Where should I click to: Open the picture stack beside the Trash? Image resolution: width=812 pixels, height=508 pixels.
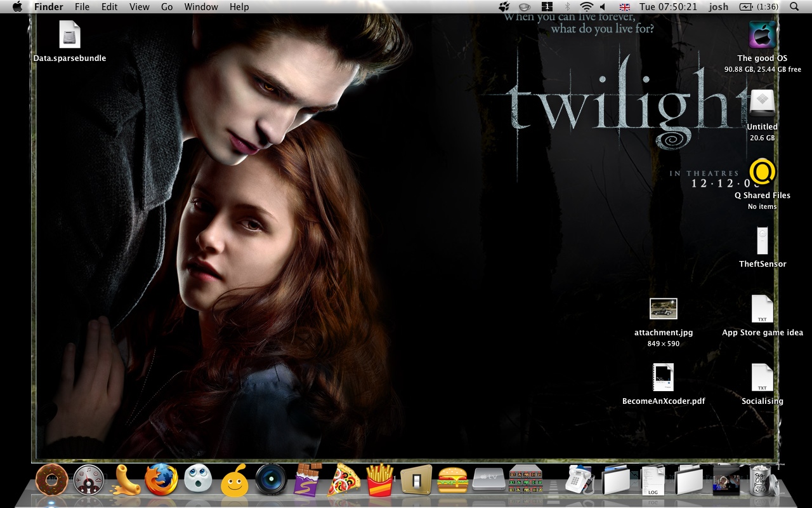pyautogui.click(x=726, y=480)
